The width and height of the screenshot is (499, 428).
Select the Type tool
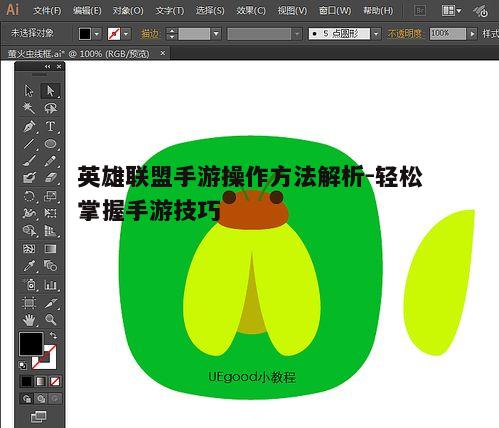coord(50,126)
